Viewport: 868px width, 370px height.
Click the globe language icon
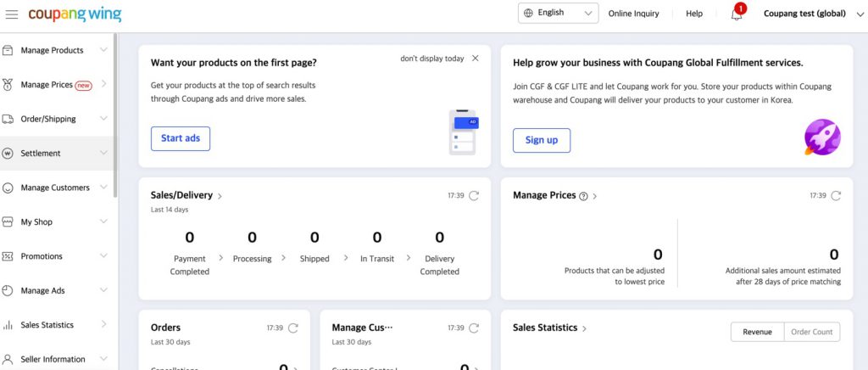(528, 13)
